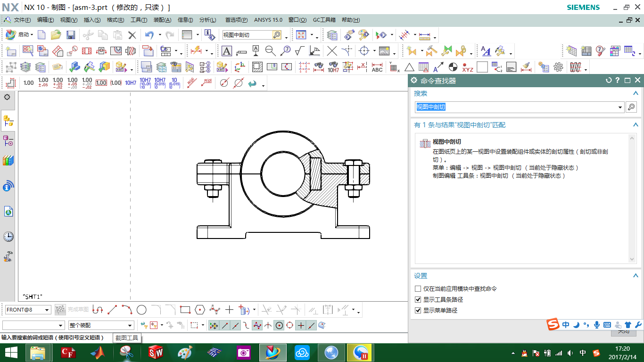644x362 pixels.
Task: Pick the Arc sketch tool
Action: pyautogui.click(x=127, y=310)
